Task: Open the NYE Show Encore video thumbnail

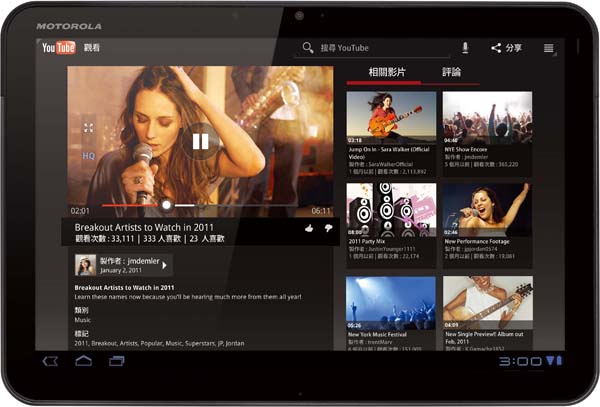Action: (x=487, y=117)
